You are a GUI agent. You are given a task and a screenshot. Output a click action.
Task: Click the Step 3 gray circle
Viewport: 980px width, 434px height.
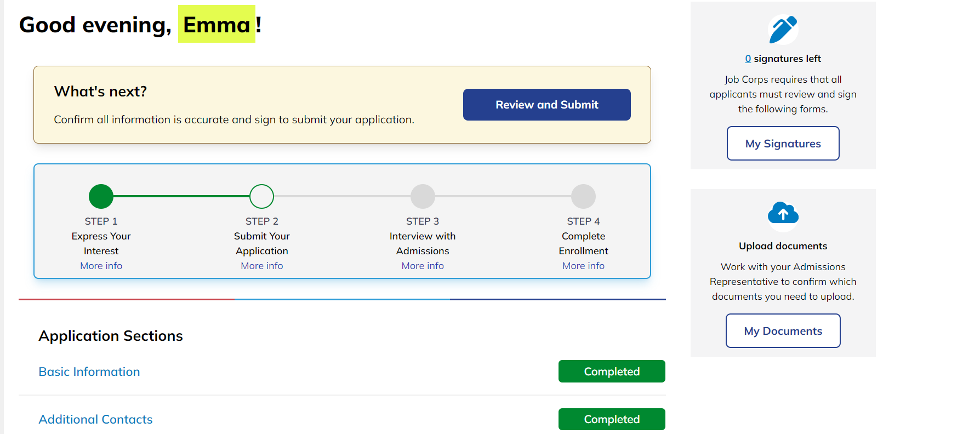pos(423,196)
